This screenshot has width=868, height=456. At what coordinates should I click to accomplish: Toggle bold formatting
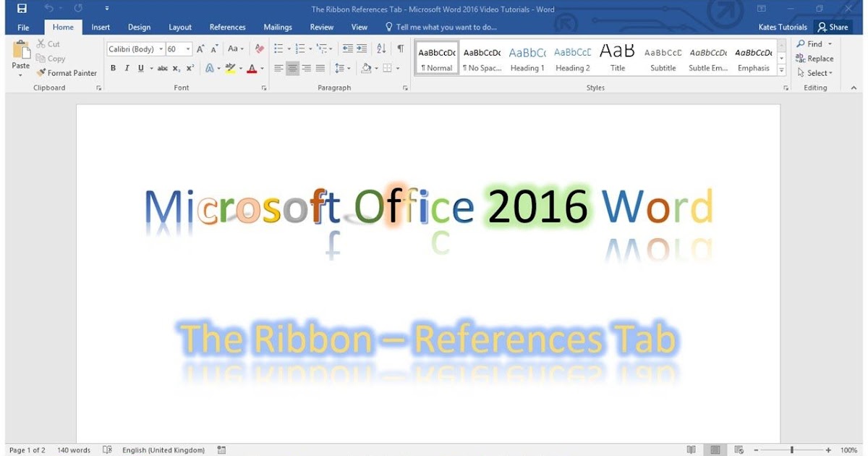[x=113, y=68]
